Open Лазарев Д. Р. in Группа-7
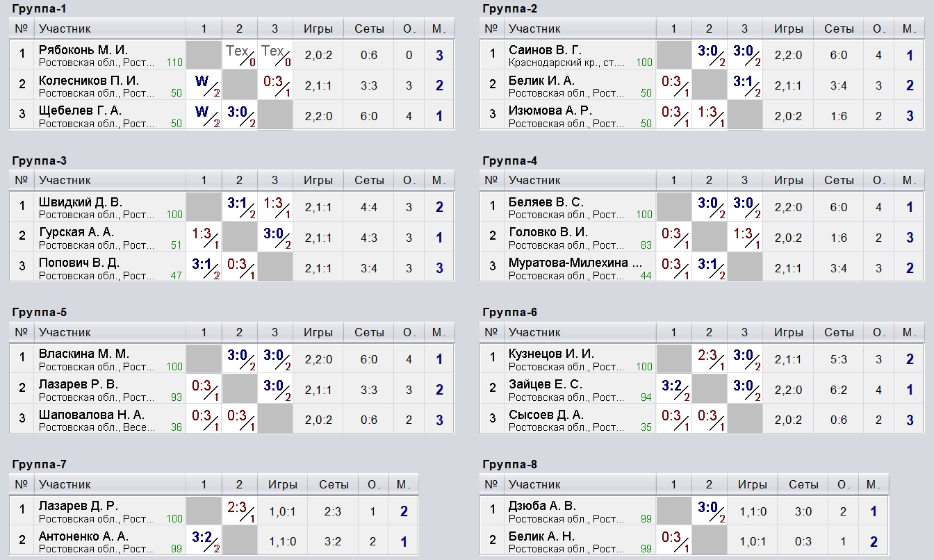The image size is (934, 560). coord(79,505)
